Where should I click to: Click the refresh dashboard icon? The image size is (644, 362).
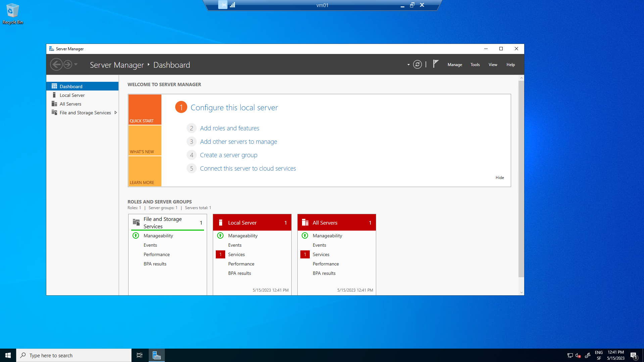point(417,64)
